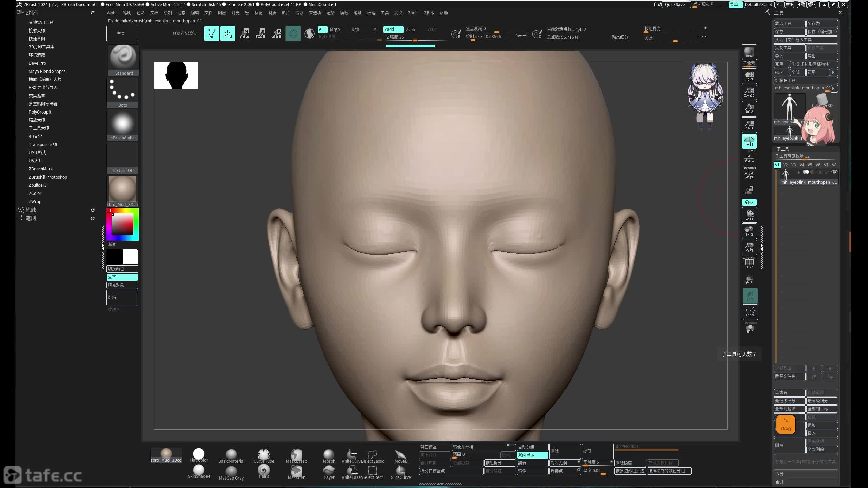This screenshot has width=868, height=488.
Task: Switch to Scale (缩放轴) gizmo mode
Action: coord(260,34)
